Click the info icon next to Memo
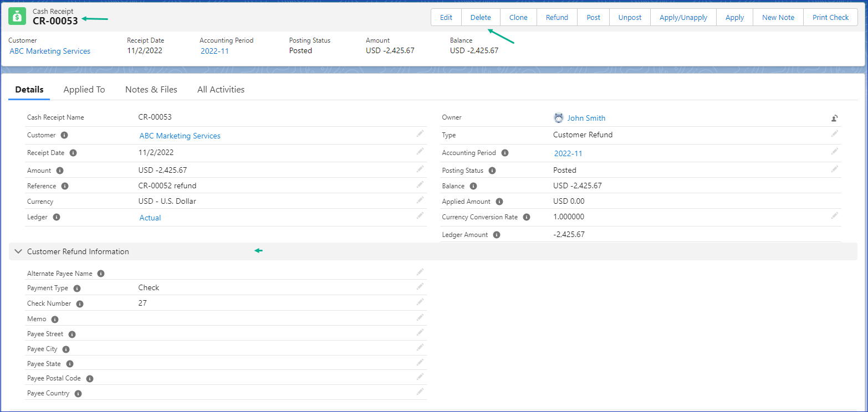The height and width of the screenshot is (412, 868). point(55,320)
